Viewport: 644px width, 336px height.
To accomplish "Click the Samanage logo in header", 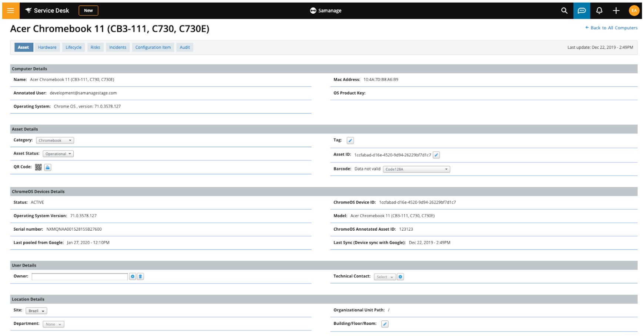I will click(326, 10).
